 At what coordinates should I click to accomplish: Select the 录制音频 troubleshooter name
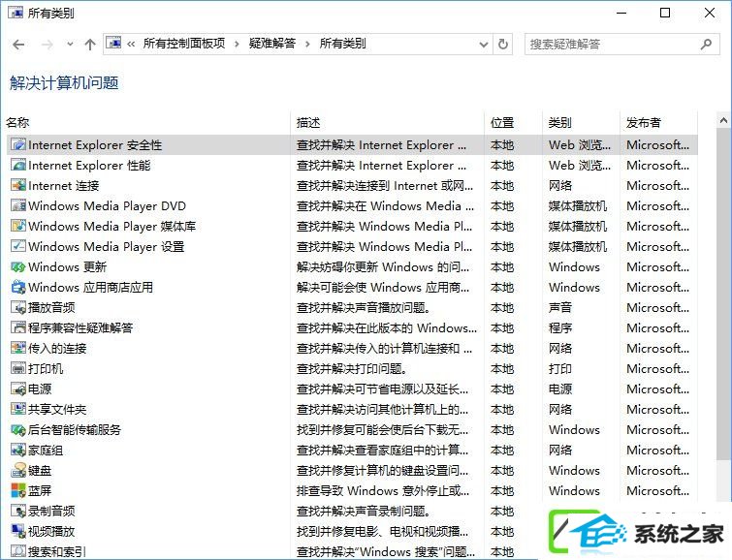pyautogui.click(x=51, y=511)
